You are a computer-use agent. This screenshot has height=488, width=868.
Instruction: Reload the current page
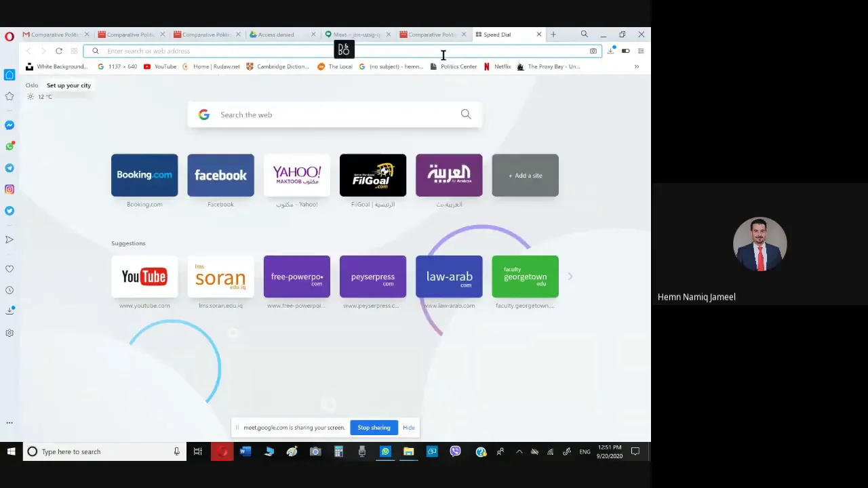point(59,51)
